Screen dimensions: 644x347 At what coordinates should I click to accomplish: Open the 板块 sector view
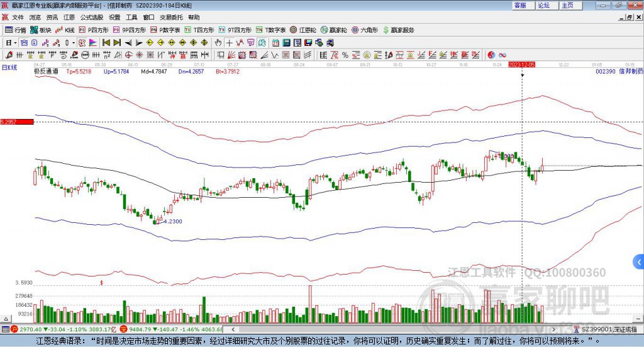(x=41, y=30)
